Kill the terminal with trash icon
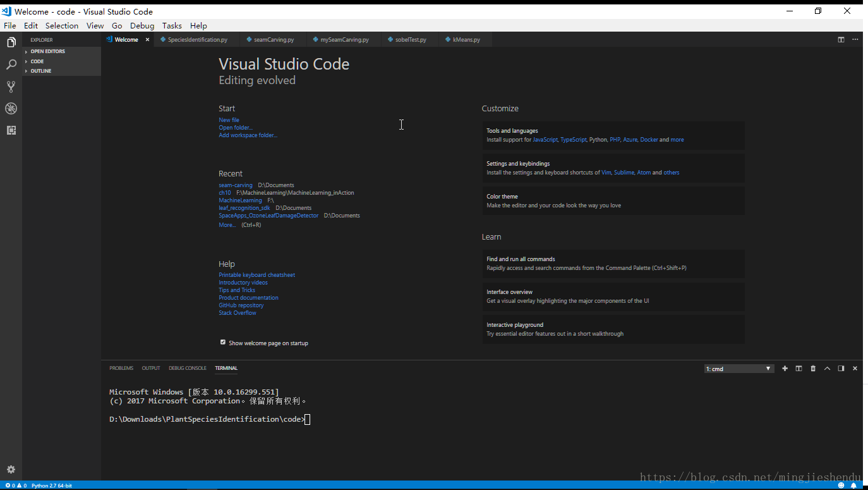The height and width of the screenshot is (490, 868). click(x=813, y=369)
